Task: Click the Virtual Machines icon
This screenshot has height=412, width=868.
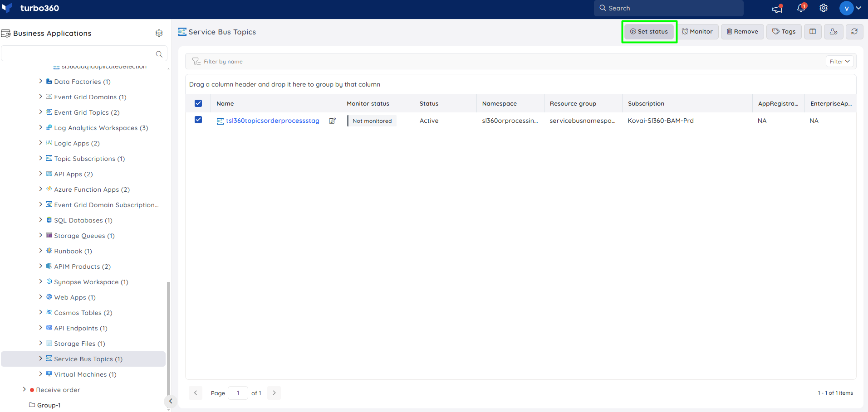Action: [49, 374]
